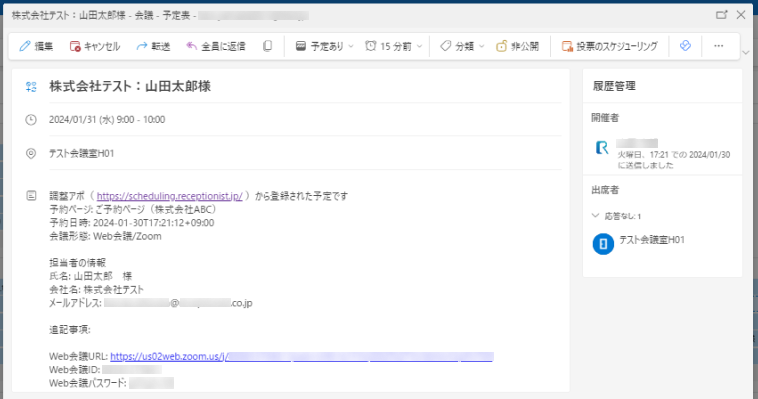Screen dimensions: 758x399
Task: Click the 予約ページ: ご予約ページ line
Action: click(x=133, y=209)
